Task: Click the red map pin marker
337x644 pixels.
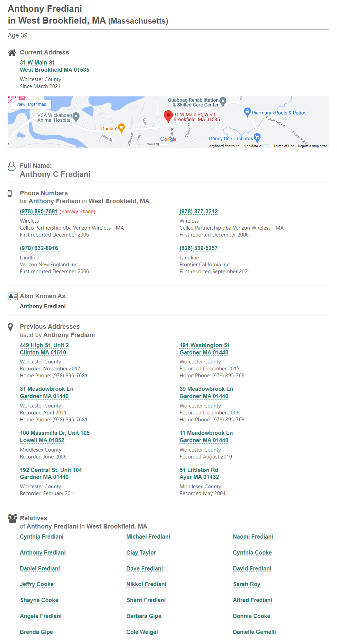Action: (x=168, y=116)
